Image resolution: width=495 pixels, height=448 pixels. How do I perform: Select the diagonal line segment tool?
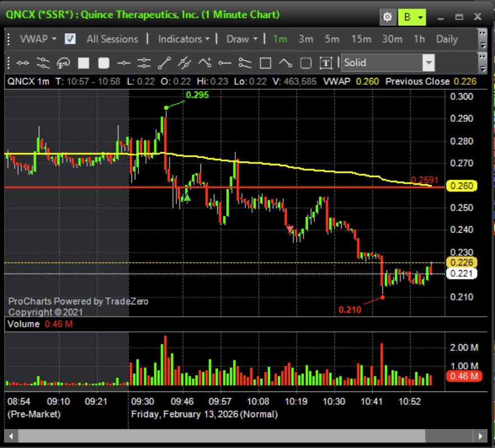pos(164,63)
